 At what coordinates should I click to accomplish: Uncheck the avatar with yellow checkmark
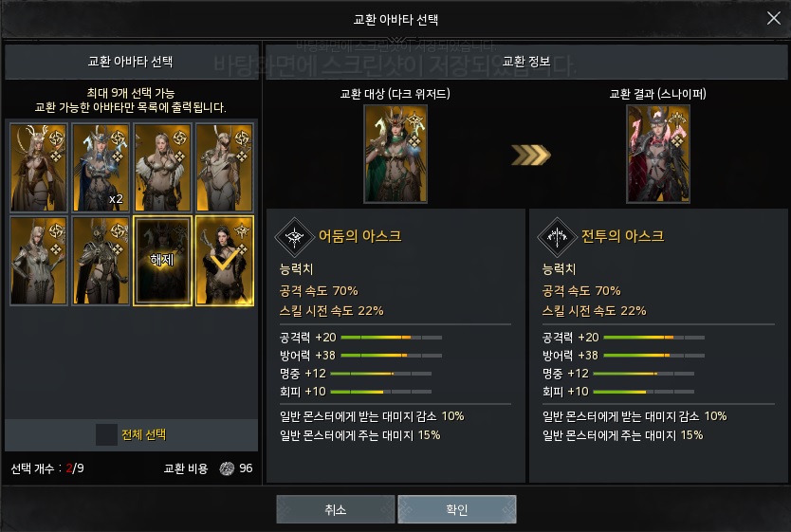pos(225,261)
